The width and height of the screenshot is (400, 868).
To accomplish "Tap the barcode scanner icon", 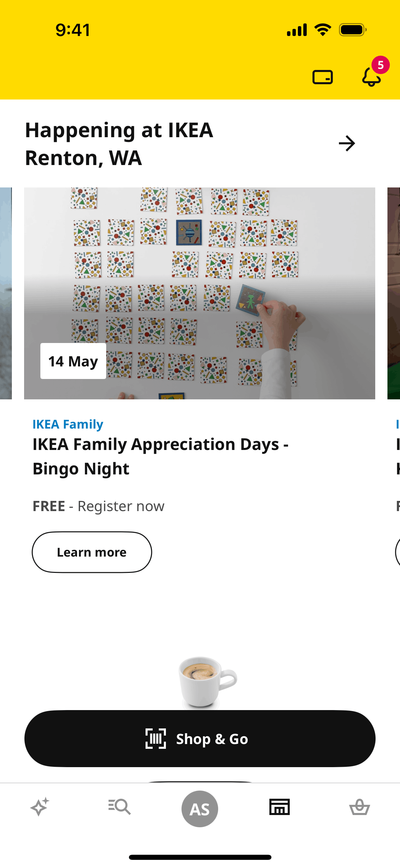I will coord(156,739).
